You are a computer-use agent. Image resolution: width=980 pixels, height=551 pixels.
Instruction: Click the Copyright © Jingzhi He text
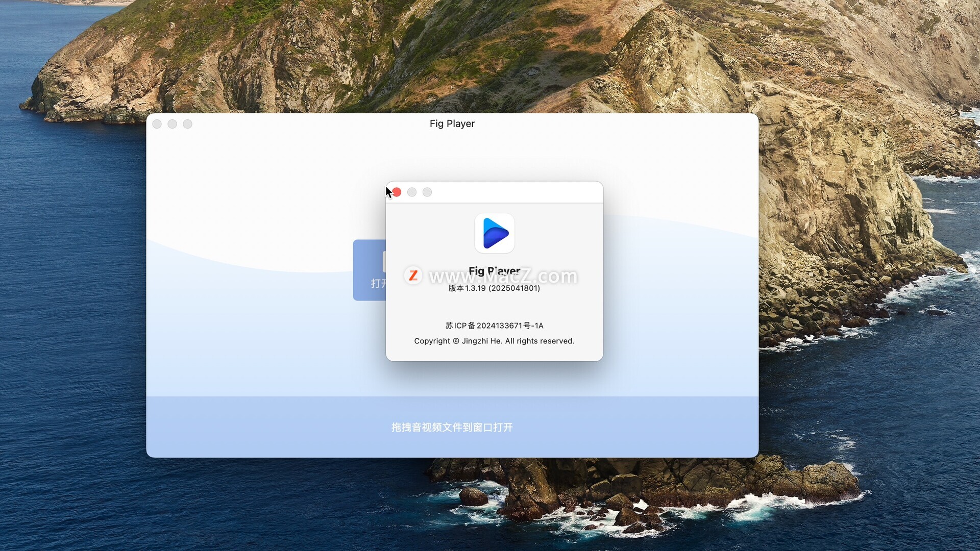pos(494,341)
